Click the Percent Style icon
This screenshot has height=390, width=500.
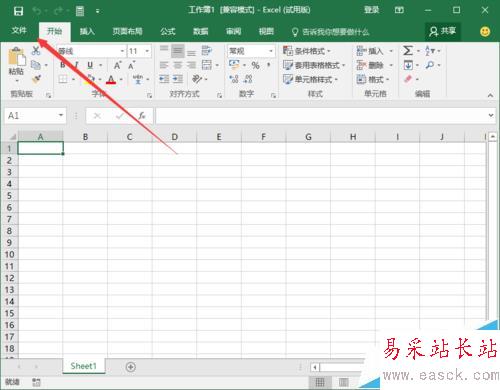[x=255, y=65]
